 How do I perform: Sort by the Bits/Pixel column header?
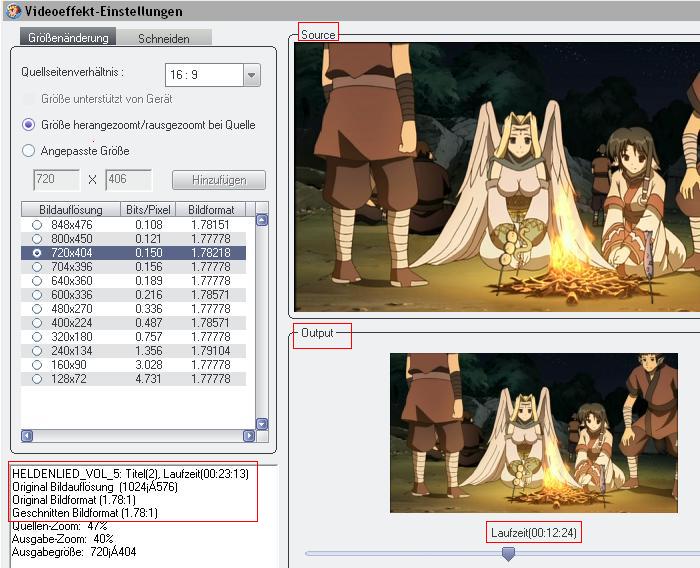click(148, 209)
